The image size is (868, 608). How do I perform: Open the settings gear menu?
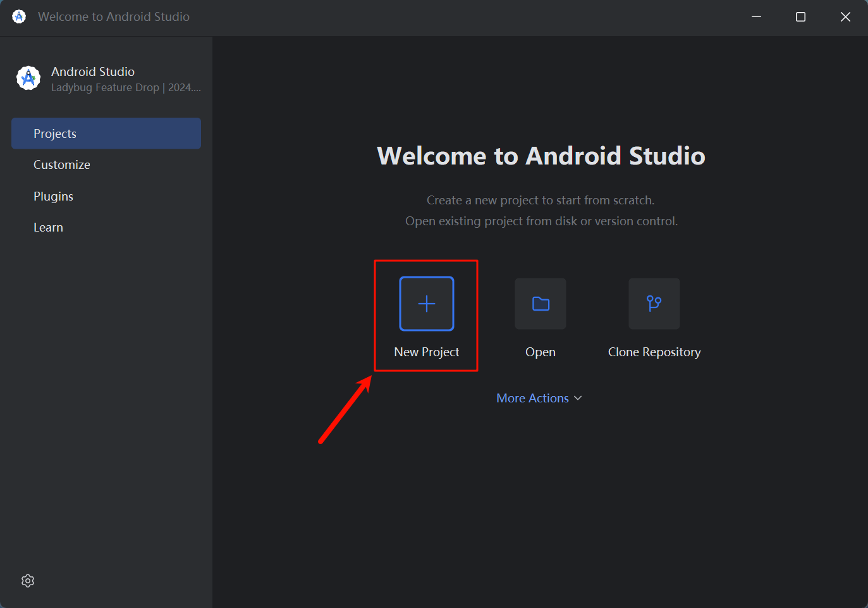coord(28,581)
